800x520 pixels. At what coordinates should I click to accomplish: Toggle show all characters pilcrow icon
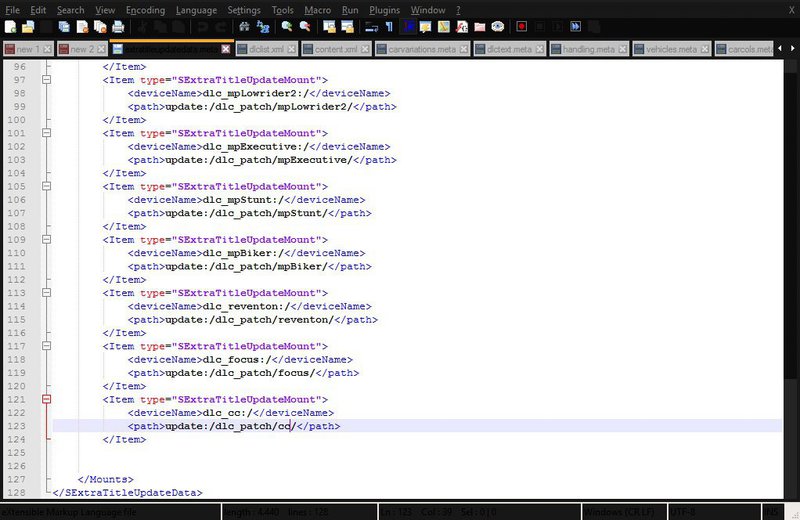pos(390,27)
